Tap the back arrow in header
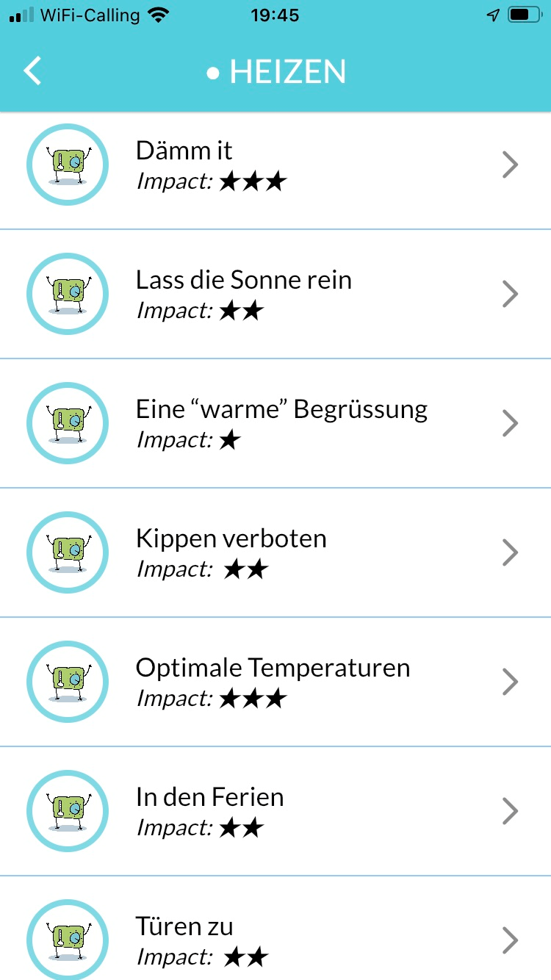551x980 pixels. click(x=33, y=71)
